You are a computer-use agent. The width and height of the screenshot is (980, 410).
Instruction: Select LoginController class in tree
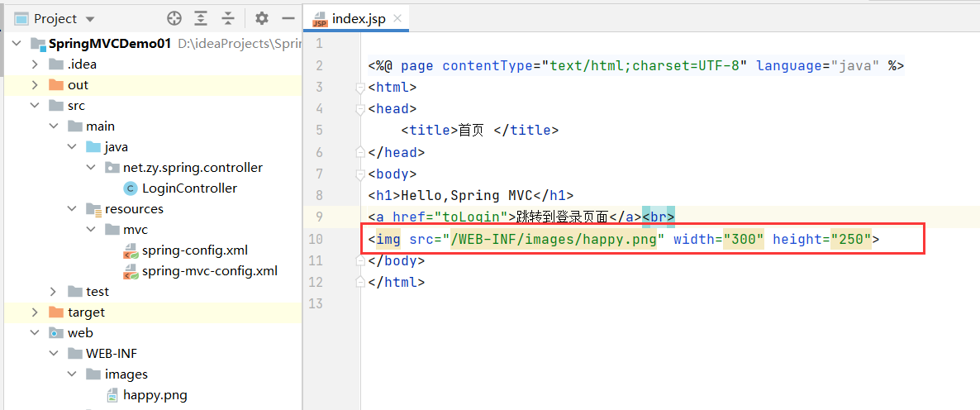coord(189,188)
